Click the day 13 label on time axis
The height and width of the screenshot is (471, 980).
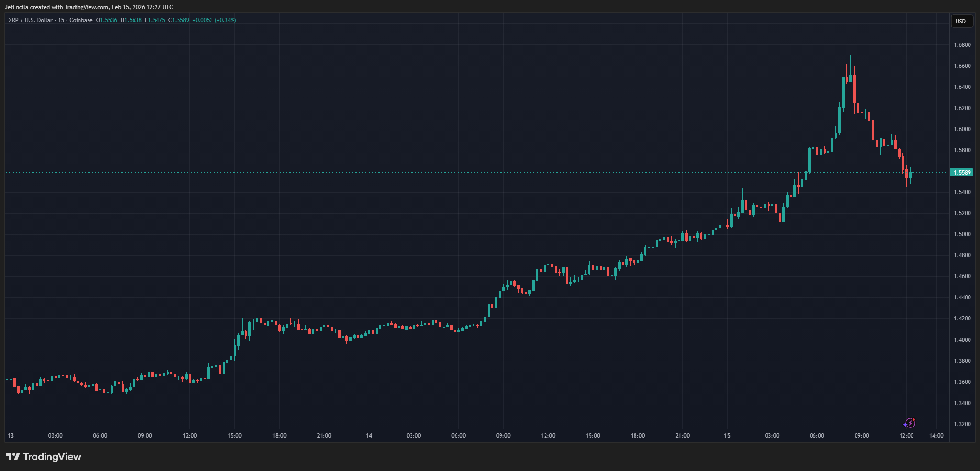[11, 436]
